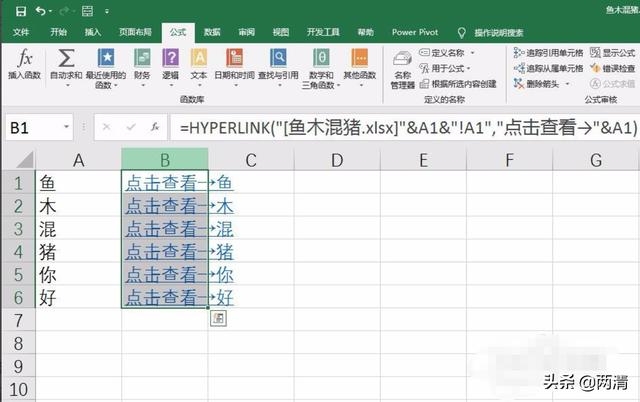Open the Date and Time (日期和时间) functions
The image size is (640, 402).
click(236, 62)
